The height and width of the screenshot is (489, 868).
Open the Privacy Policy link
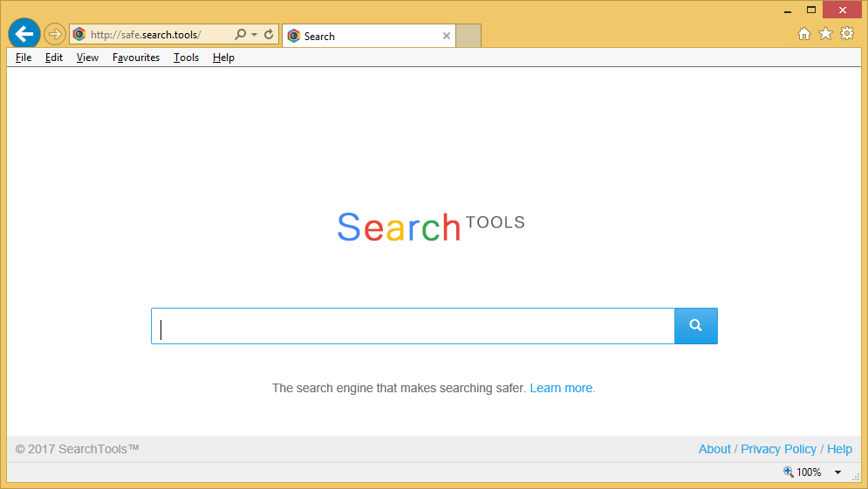778,449
